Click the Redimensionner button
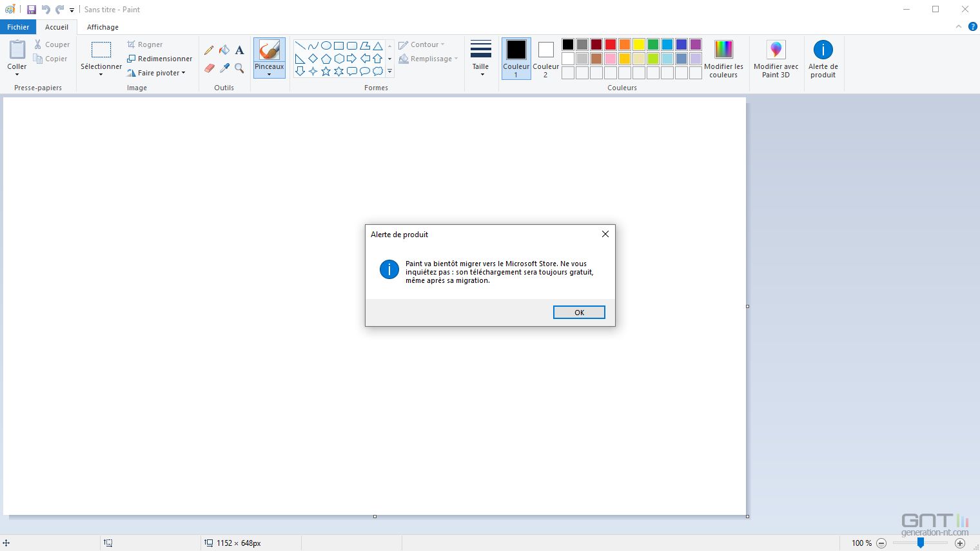980x551 pixels. 159,59
